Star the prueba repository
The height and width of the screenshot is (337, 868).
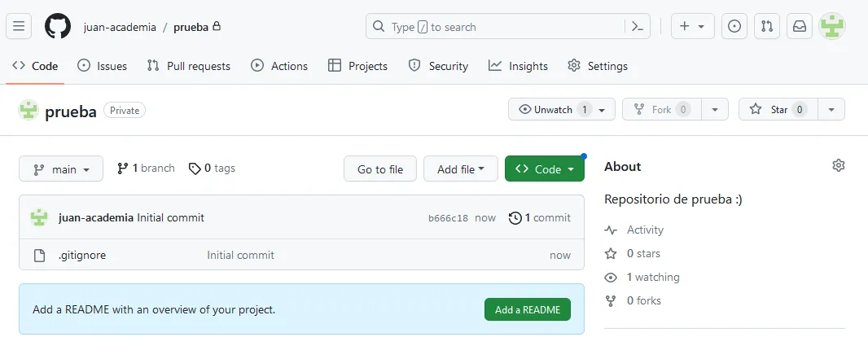pos(777,109)
